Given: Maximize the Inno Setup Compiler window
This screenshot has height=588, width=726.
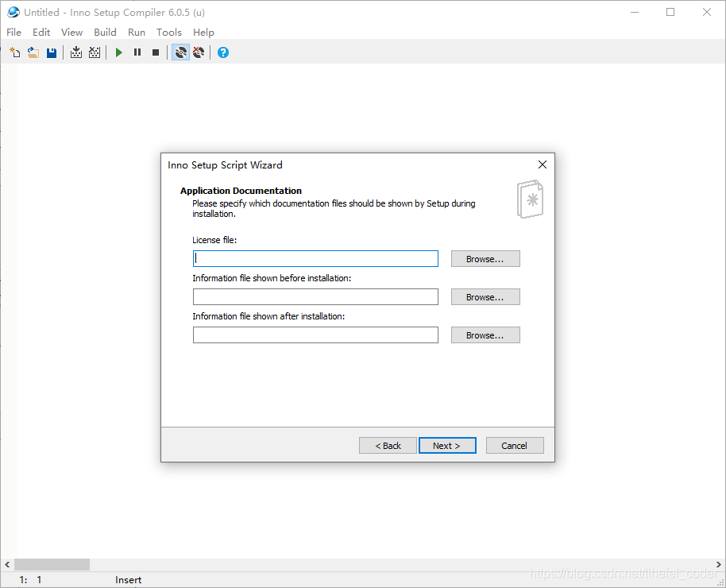Looking at the screenshot, I should point(670,12).
